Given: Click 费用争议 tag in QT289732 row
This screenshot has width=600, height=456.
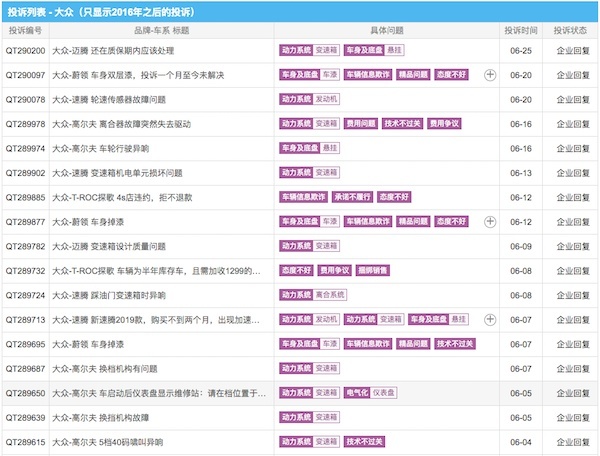Looking at the screenshot, I should (334, 270).
